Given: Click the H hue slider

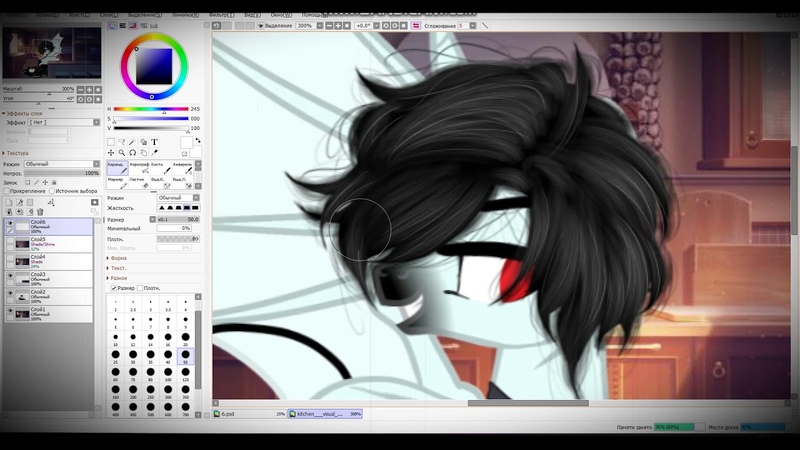Looking at the screenshot, I should tap(151, 109).
